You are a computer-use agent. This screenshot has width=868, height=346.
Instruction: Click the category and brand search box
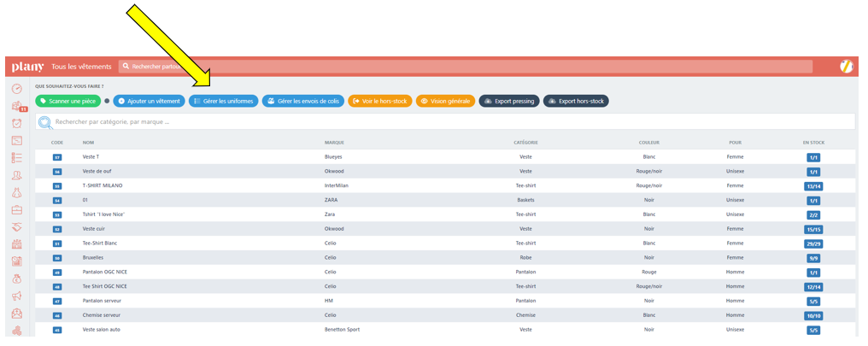tap(444, 122)
